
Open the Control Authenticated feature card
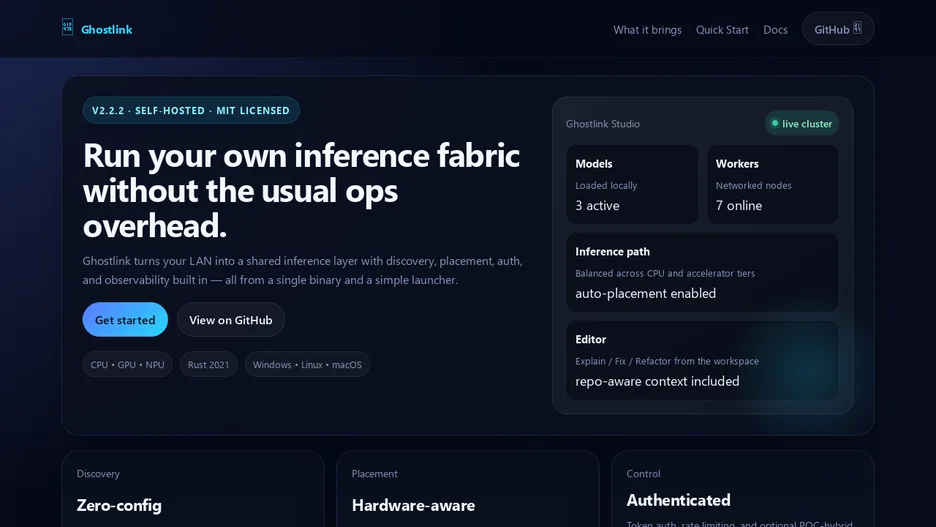click(743, 489)
